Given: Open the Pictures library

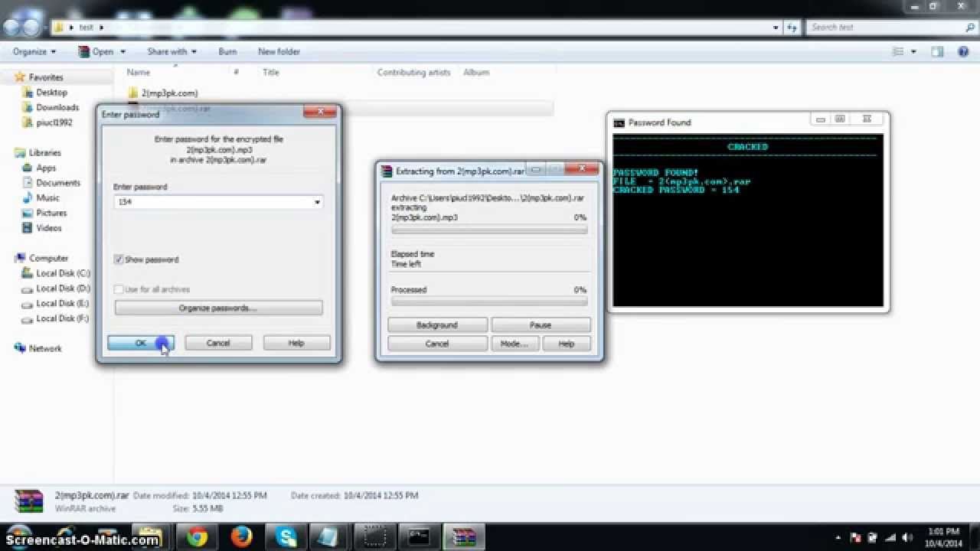Looking at the screenshot, I should click(51, 213).
